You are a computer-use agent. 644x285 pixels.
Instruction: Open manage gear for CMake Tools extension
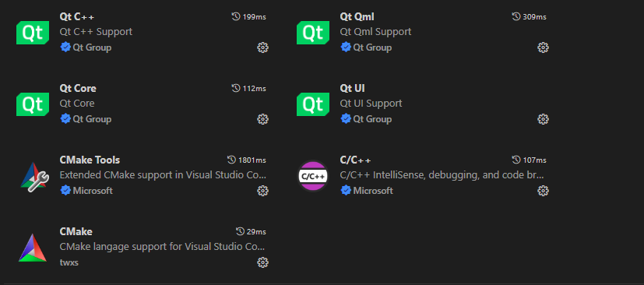[262, 191]
